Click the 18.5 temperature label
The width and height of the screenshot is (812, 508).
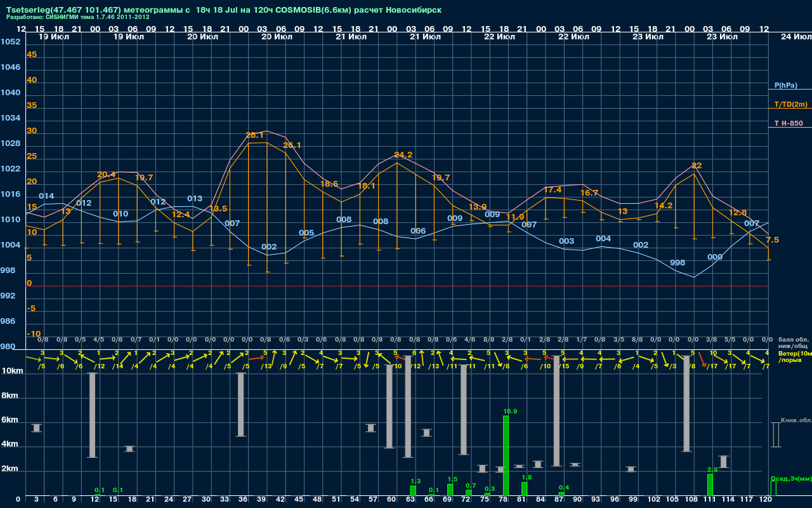point(329,184)
